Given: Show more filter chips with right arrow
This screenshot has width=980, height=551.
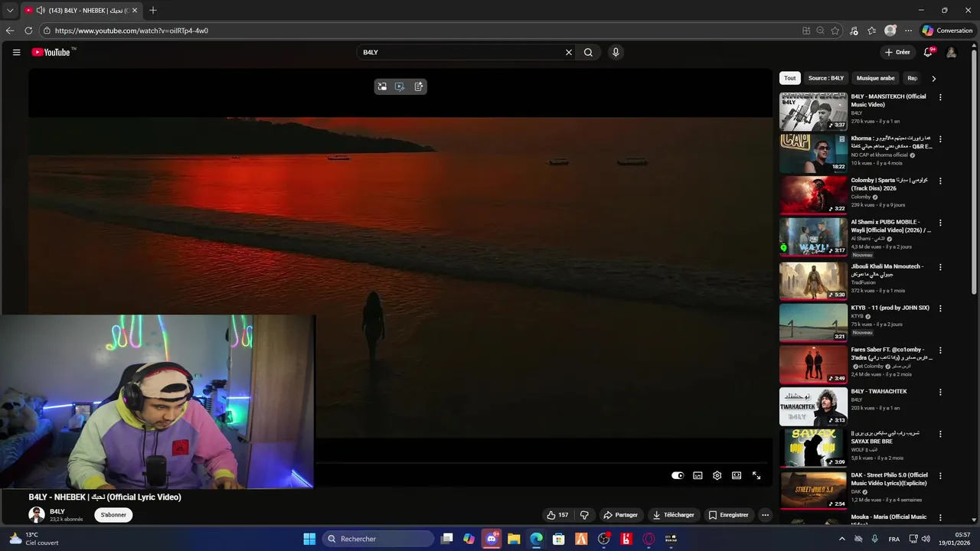Looking at the screenshot, I should coord(933,78).
